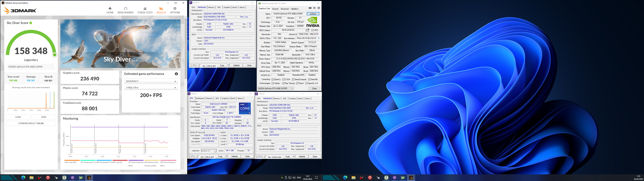This screenshot has width=644, height=181.
Task: Expand Tools arrow in the lower CPU-Z Mainboard window
Action: (294, 157)
